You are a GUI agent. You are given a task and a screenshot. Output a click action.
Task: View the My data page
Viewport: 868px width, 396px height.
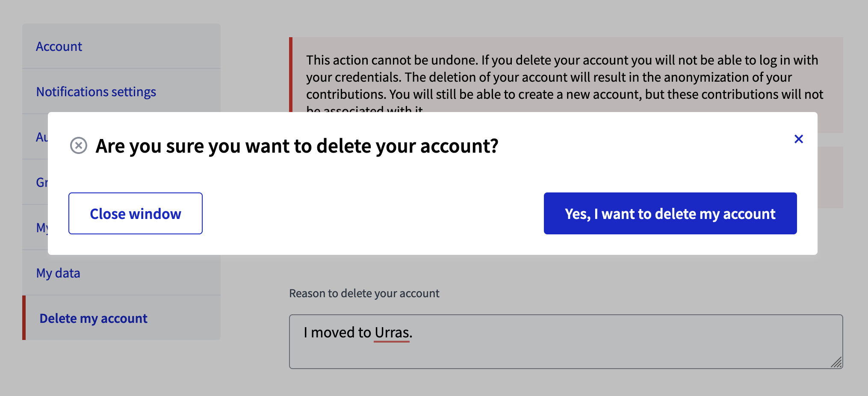pos(58,273)
